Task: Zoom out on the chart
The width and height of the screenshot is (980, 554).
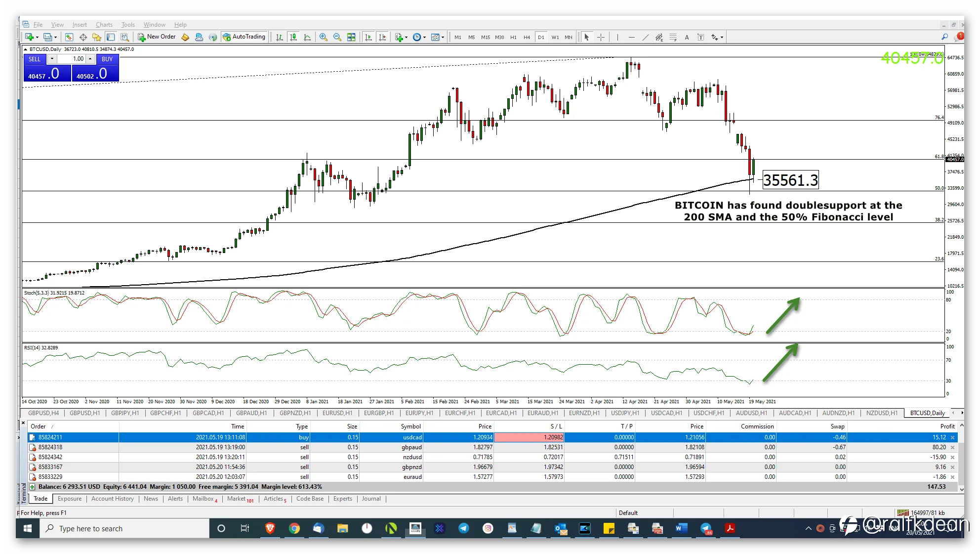Action: coord(337,37)
